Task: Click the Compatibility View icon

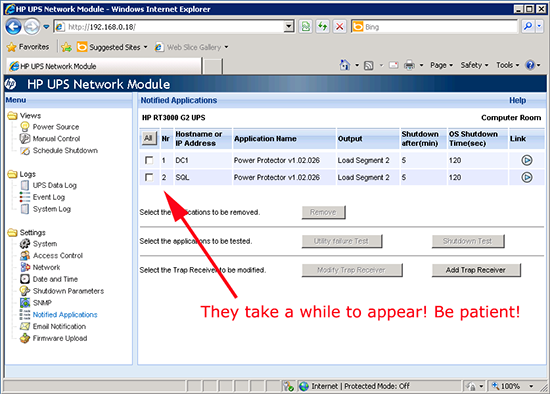Action: pyautogui.click(x=306, y=27)
